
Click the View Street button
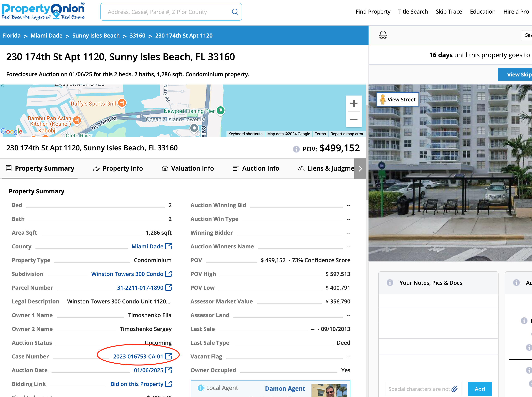click(398, 99)
